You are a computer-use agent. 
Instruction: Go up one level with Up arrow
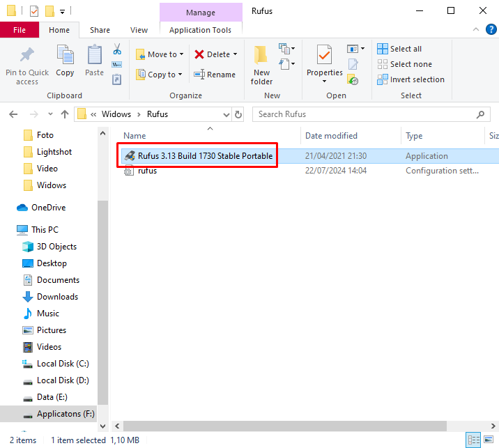pyautogui.click(x=65, y=114)
